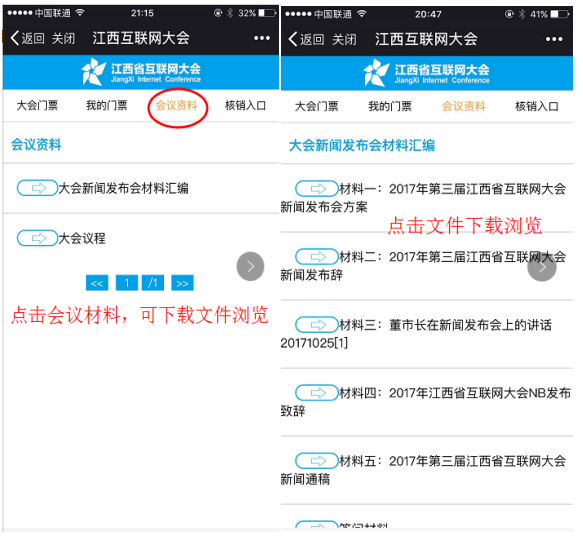Tap 返回 back button on left screen
Image resolution: width=583 pixels, height=536 pixels.
tap(28, 38)
